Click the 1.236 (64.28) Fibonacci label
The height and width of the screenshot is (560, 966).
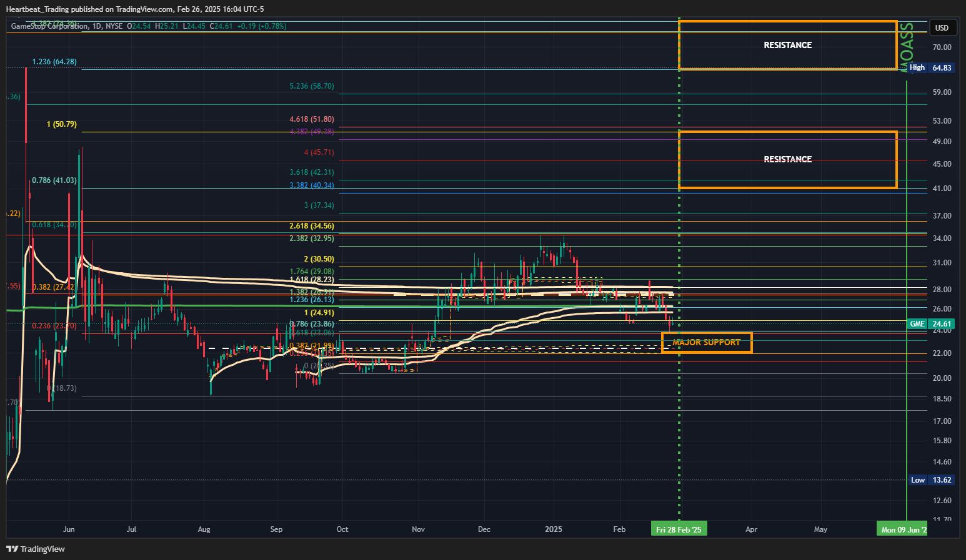coord(54,62)
